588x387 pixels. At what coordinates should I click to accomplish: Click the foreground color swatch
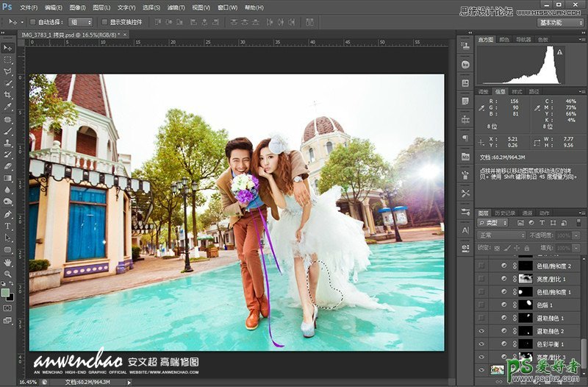coord(6,292)
